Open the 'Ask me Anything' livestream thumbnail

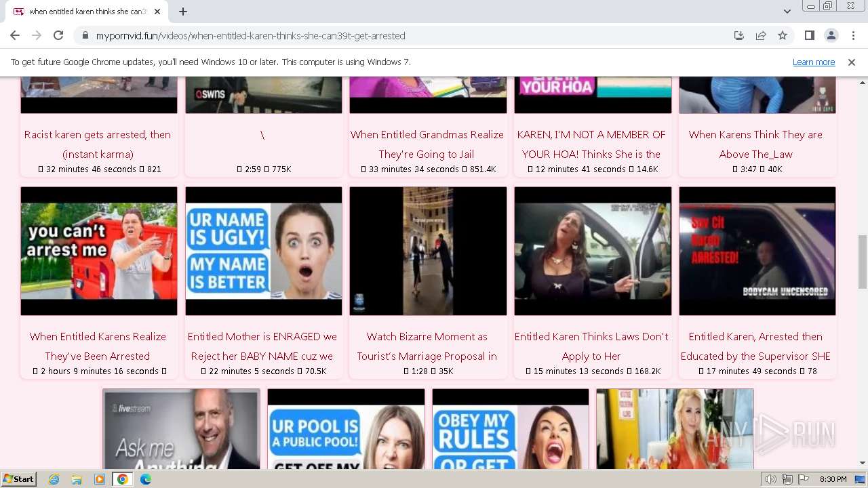coord(182,429)
